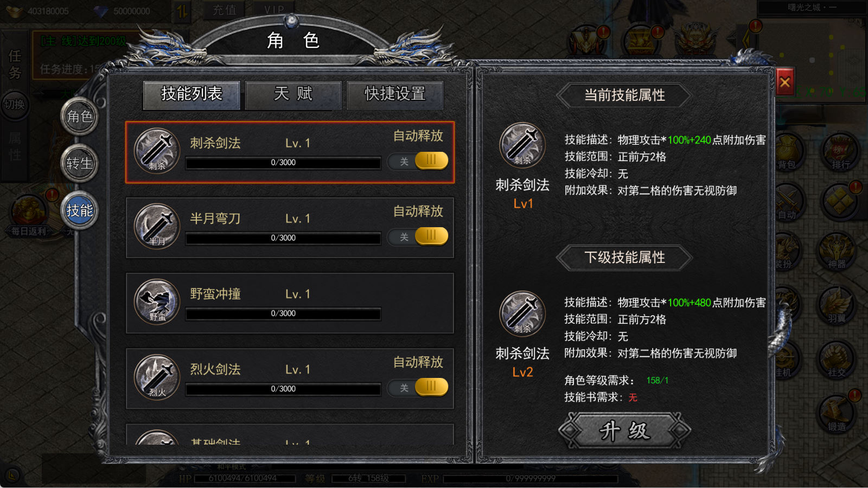The width and height of the screenshot is (868, 488).
Task: Click the 充值 recharge button
Action: 225,9
